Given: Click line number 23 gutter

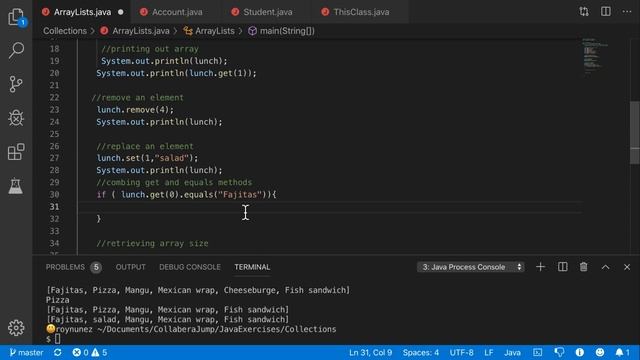Looking at the screenshot, I should (54, 110).
